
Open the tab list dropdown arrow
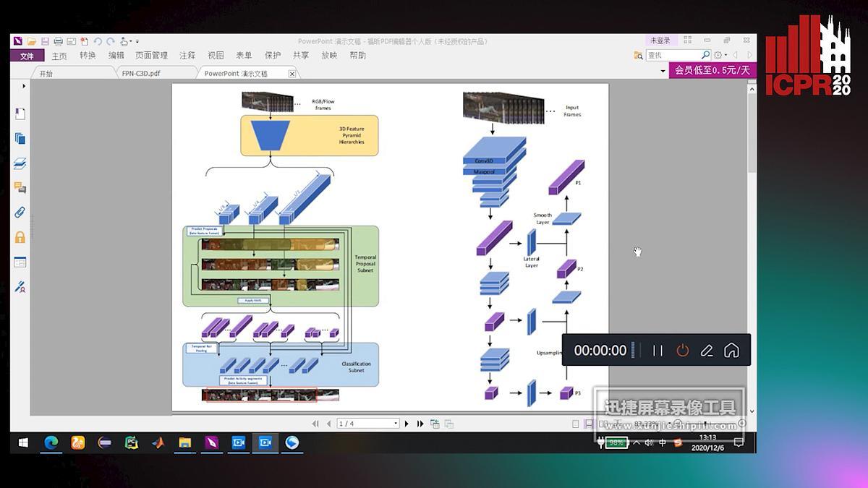663,72
